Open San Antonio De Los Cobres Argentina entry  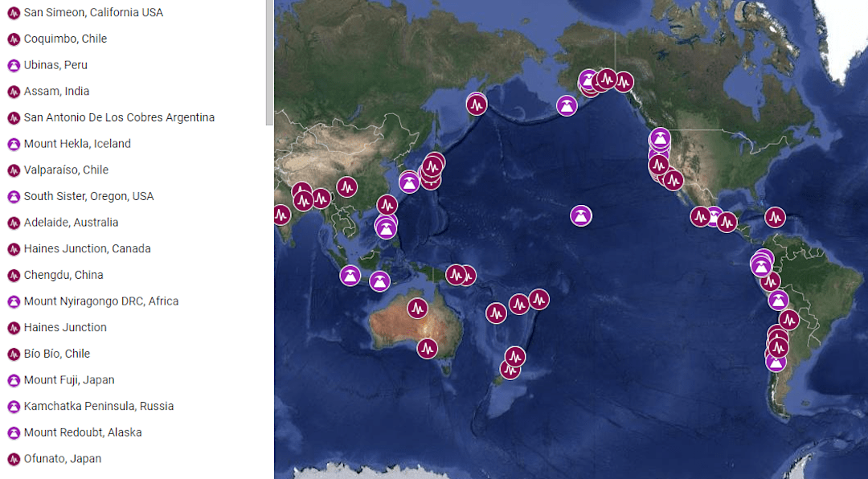119,117
